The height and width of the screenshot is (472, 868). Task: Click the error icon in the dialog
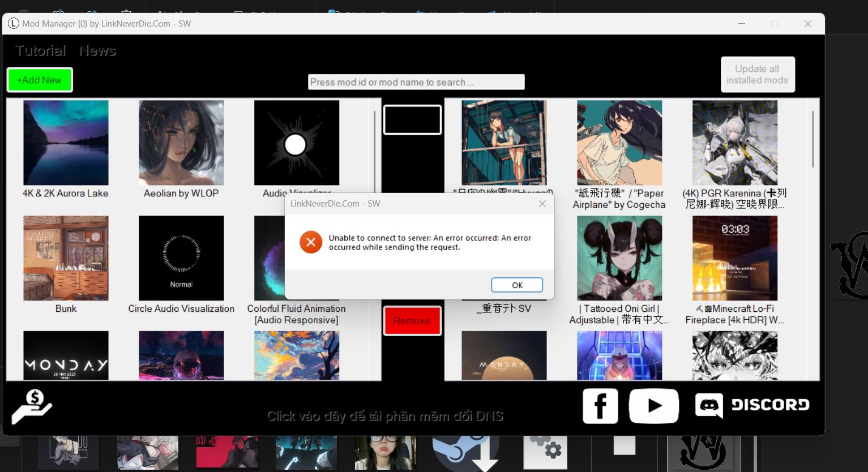point(310,242)
